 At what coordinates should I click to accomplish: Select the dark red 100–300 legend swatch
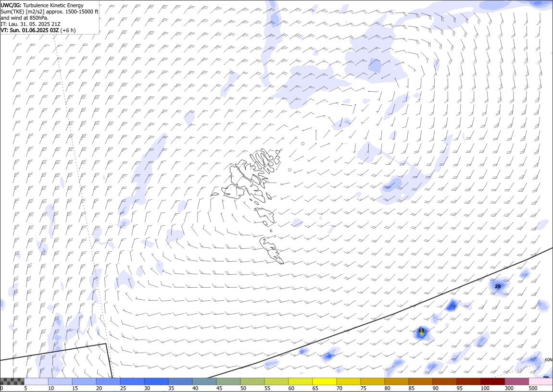(x=493, y=381)
